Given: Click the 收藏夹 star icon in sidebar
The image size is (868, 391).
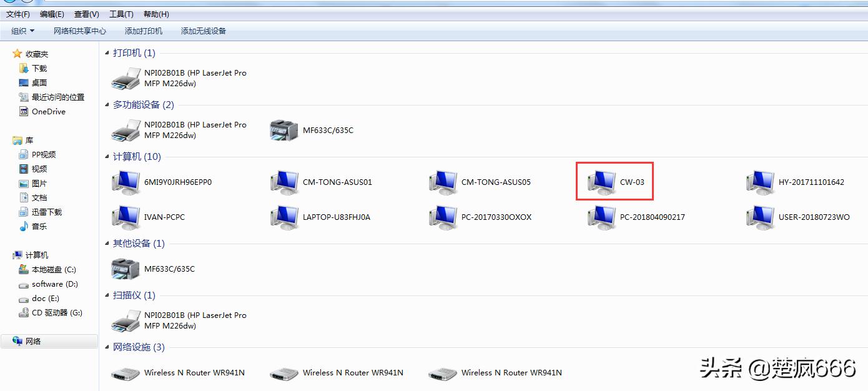Looking at the screenshot, I should 17,54.
